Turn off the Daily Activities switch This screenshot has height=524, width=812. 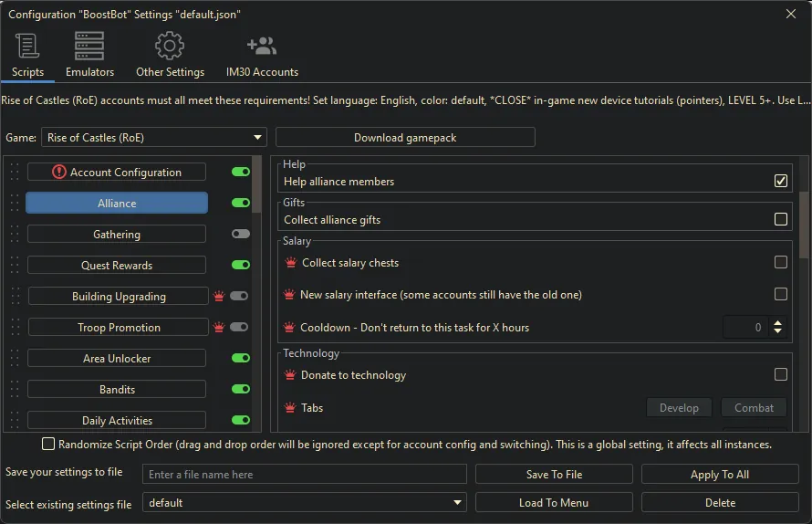(x=241, y=420)
